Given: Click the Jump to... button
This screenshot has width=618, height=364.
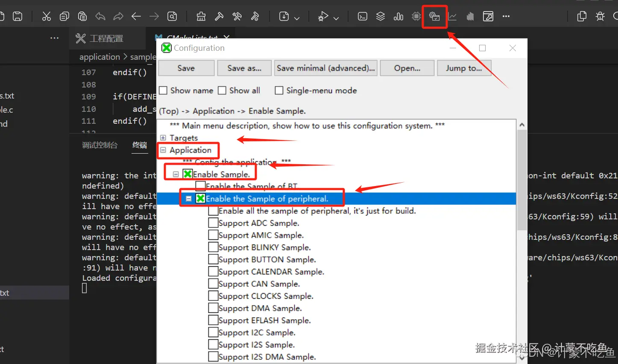Looking at the screenshot, I should (x=464, y=68).
